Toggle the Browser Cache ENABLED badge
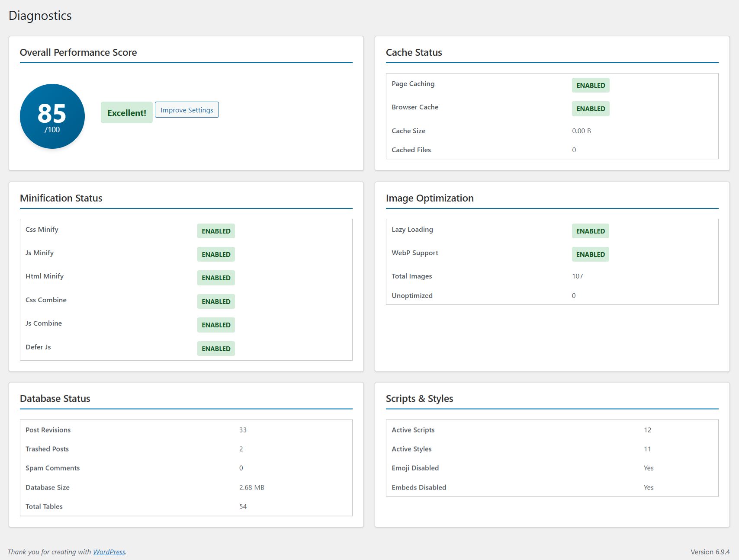This screenshot has width=739, height=560. [590, 109]
